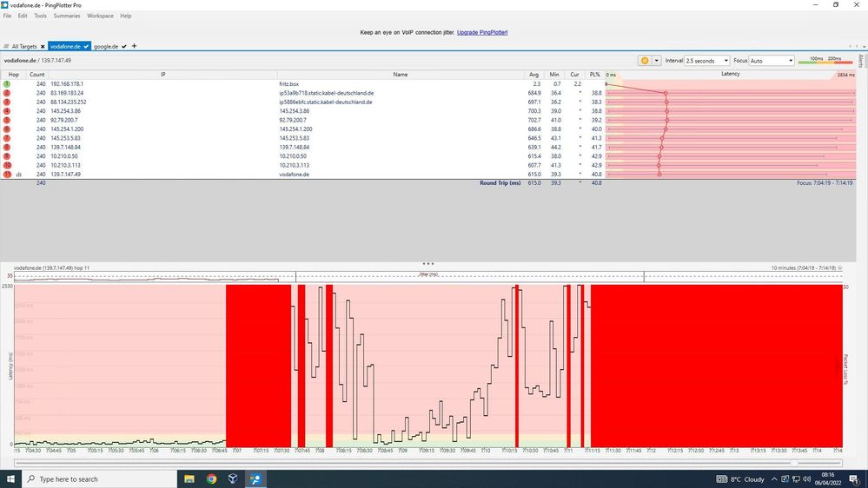Click the packet loss value 42.9 for hop 9
Screen dimensions: 868x488
[x=596, y=156]
